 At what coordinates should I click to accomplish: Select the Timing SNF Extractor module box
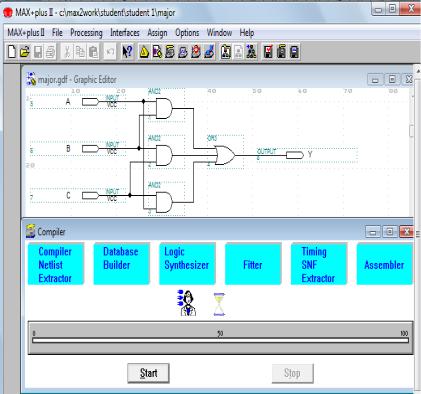click(319, 264)
